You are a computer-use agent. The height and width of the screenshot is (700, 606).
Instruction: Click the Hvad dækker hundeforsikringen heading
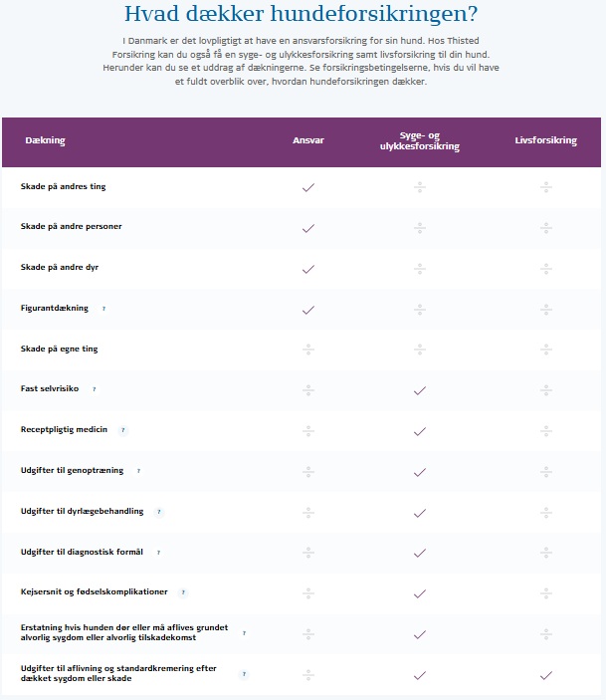pos(301,13)
